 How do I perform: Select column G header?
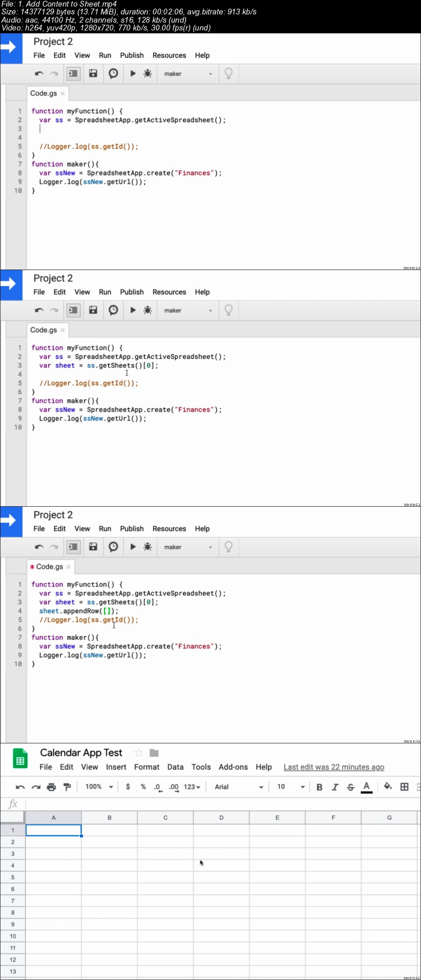point(389,817)
